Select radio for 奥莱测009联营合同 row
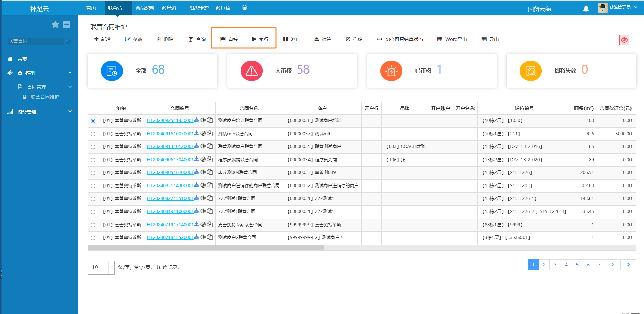644x314 pixels. [x=93, y=173]
